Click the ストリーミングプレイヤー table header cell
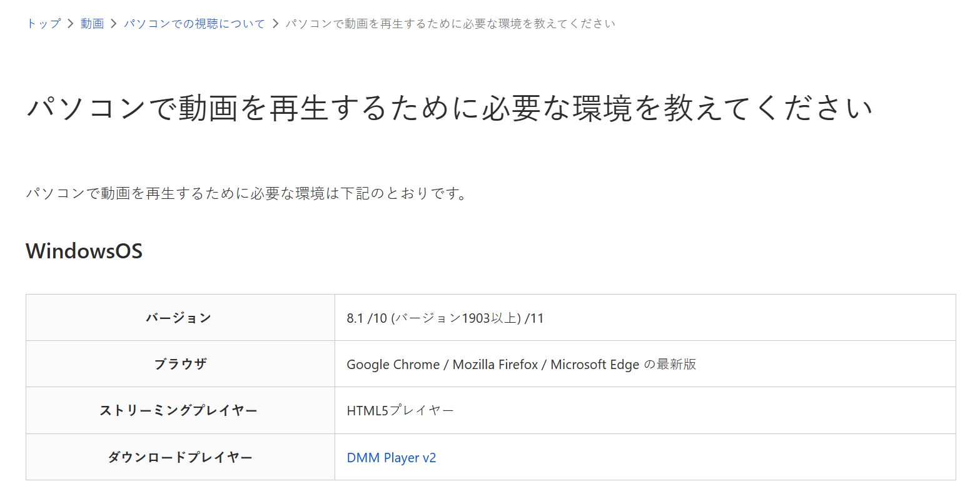 coord(179,410)
